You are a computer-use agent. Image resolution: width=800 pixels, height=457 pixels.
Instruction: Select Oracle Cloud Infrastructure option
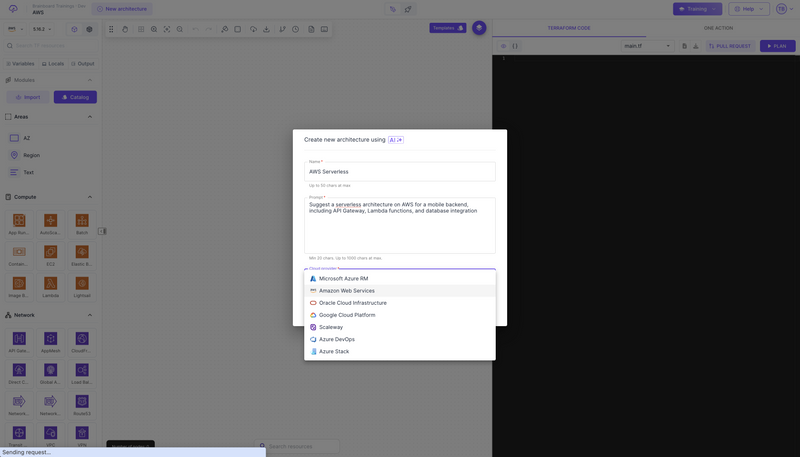399,303
